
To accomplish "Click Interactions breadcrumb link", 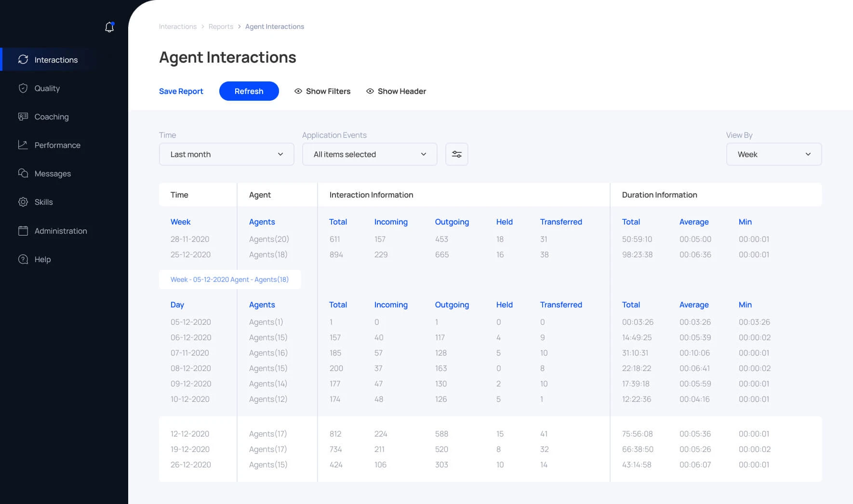I will click(178, 27).
